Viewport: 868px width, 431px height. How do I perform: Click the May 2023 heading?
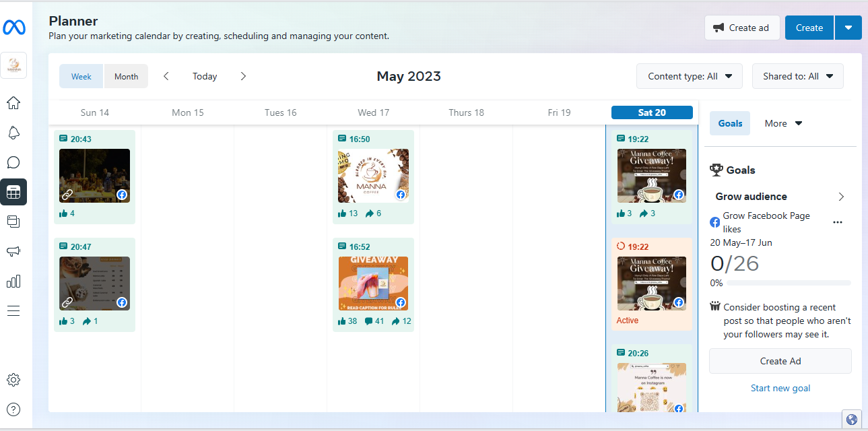(x=409, y=76)
